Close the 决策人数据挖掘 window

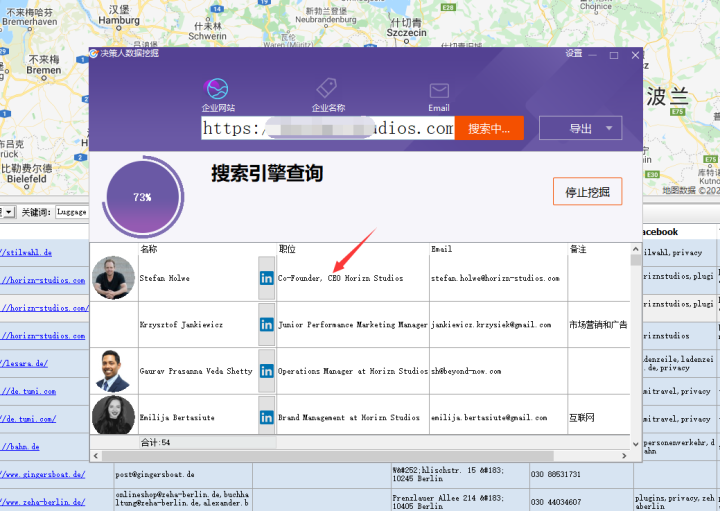click(635, 55)
